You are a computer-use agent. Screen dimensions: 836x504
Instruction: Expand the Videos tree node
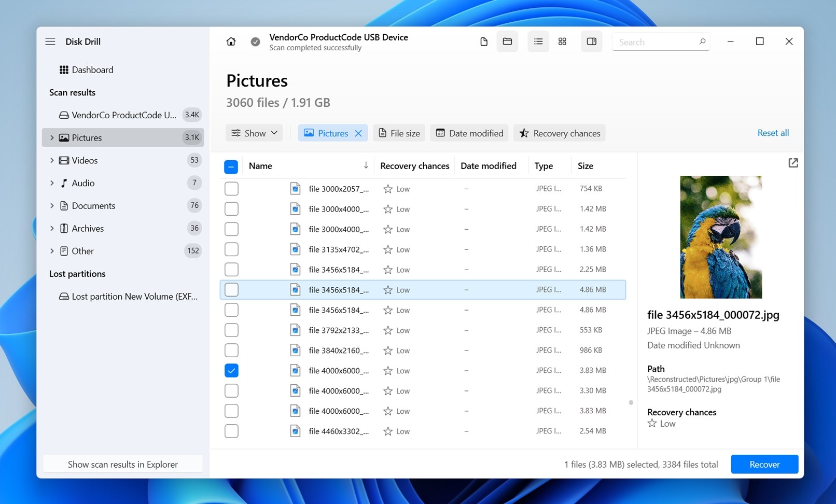coord(52,160)
